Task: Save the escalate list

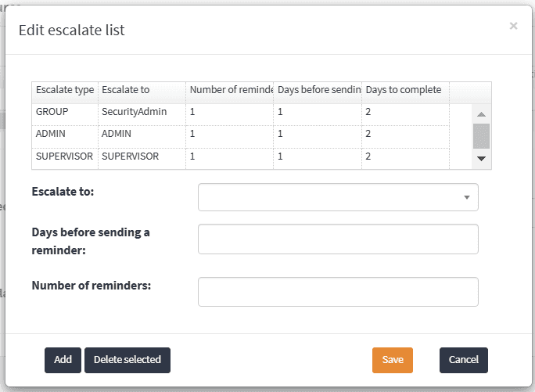Action: [393, 360]
